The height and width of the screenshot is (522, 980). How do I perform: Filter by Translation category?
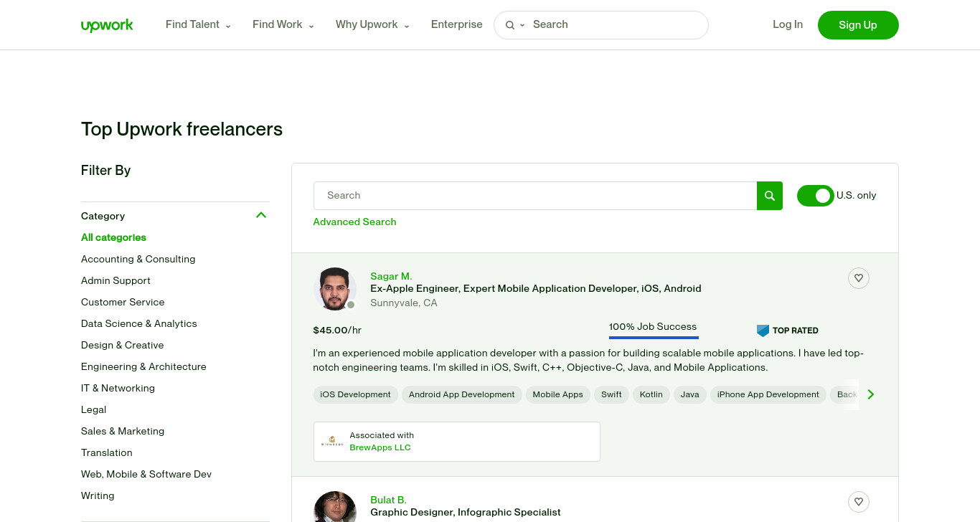click(107, 452)
